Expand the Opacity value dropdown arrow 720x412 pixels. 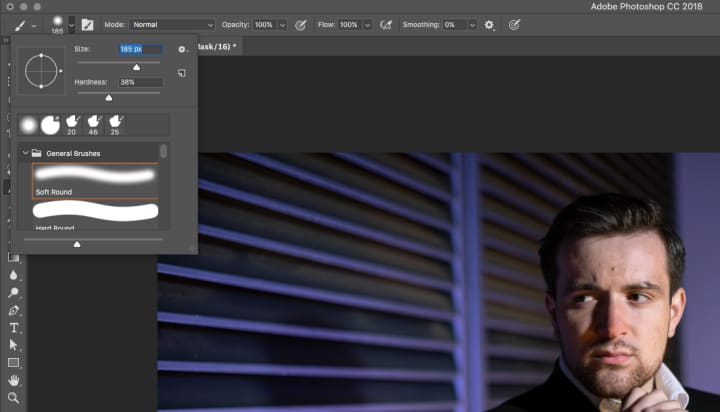(x=282, y=24)
